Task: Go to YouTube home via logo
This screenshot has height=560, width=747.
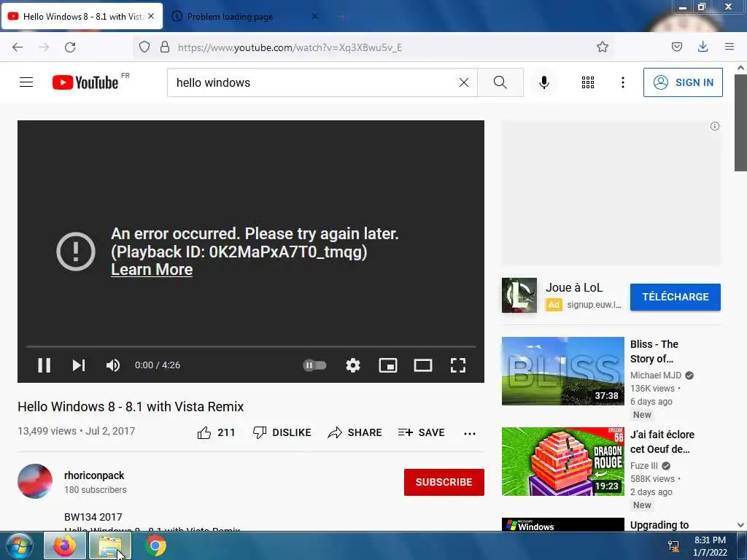Action: tap(85, 82)
